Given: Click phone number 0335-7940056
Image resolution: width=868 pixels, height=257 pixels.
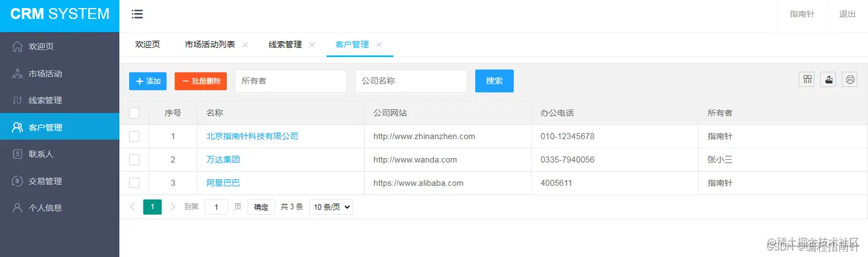Looking at the screenshot, I should pos(568,160).
